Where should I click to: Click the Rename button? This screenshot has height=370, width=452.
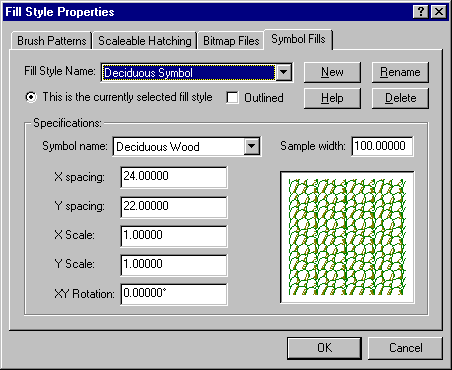(400, 72)
